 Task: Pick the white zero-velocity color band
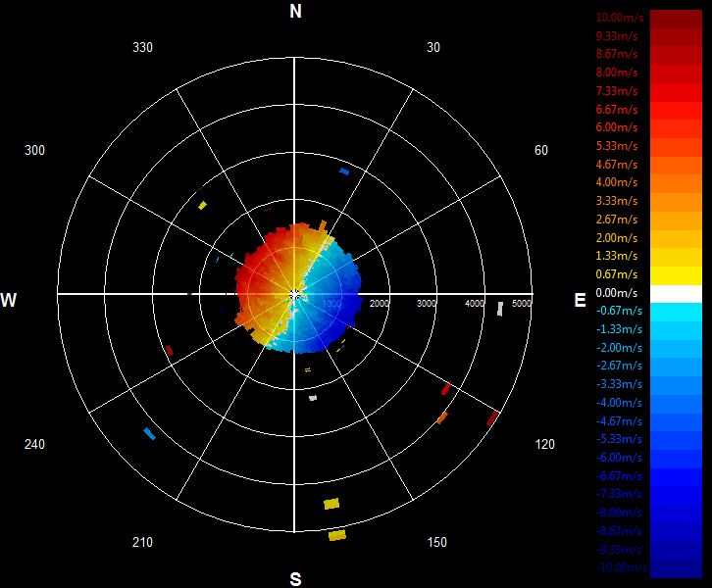pos(676,294)
